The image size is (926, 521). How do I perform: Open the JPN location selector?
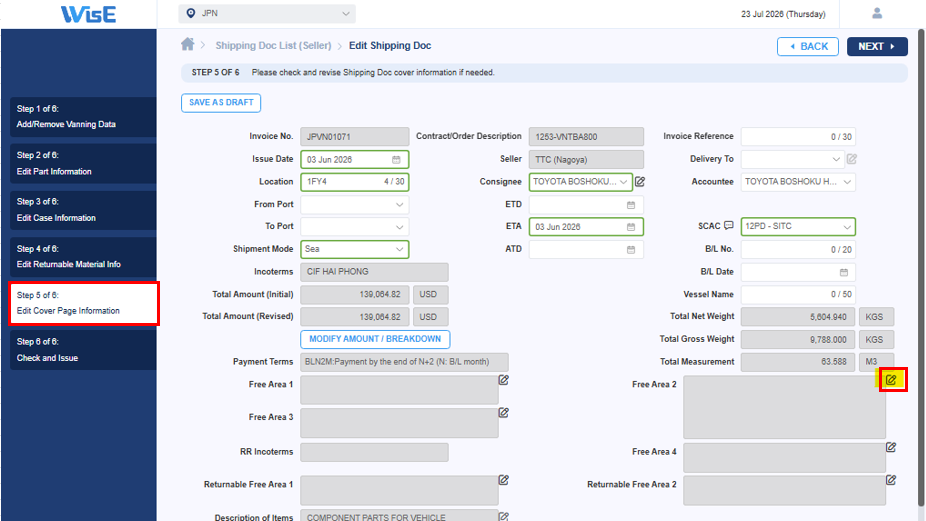267,14
